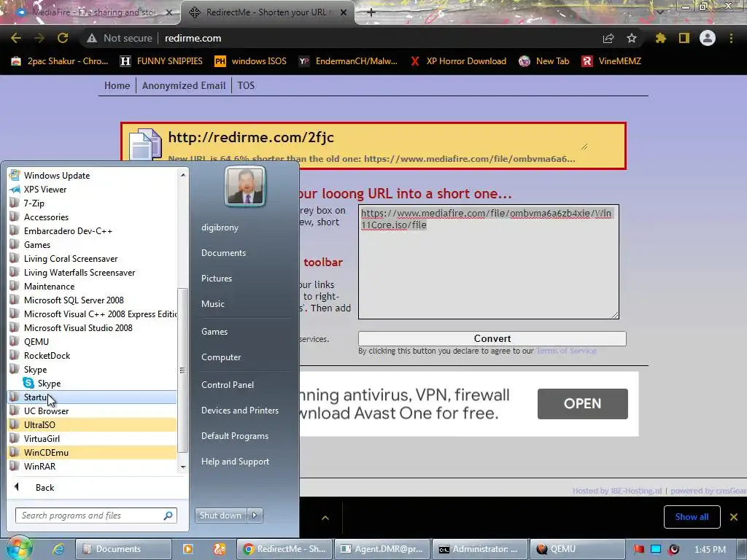This screenshot has height=560, width=747.
Task: Open the XP Horror Download bookmark
Action: coord(458,61)
